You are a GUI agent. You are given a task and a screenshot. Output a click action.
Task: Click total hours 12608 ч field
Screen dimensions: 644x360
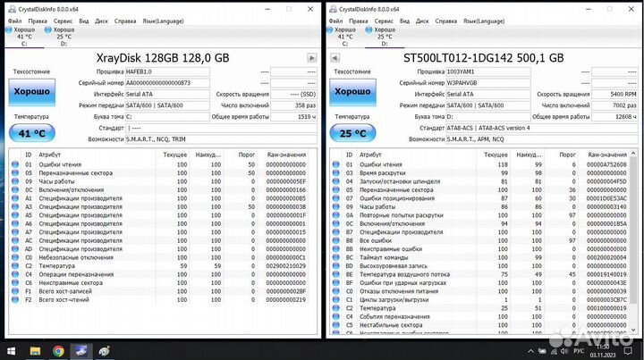click(x=614, y=117)
